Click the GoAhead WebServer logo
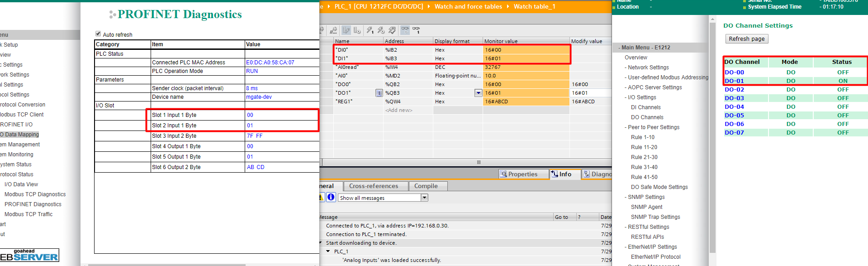The image size is (868, 266). 29,255
